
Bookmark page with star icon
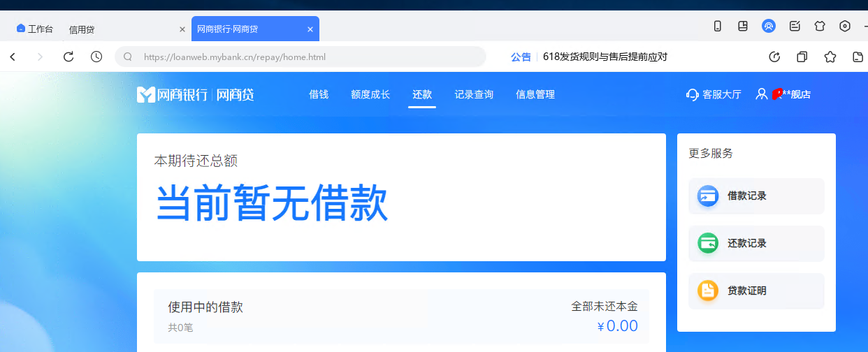point(830,57)
